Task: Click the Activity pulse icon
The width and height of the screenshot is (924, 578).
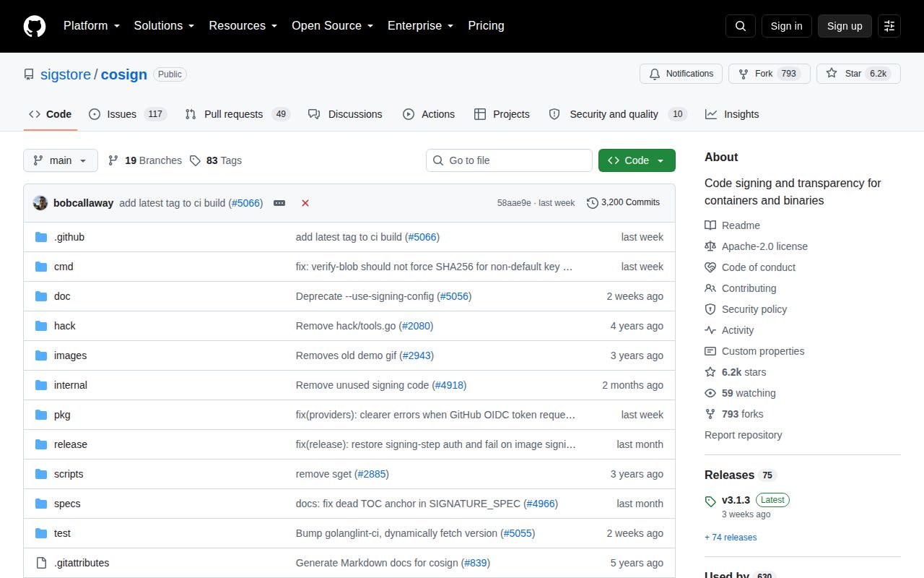Action: click(710, 330)
